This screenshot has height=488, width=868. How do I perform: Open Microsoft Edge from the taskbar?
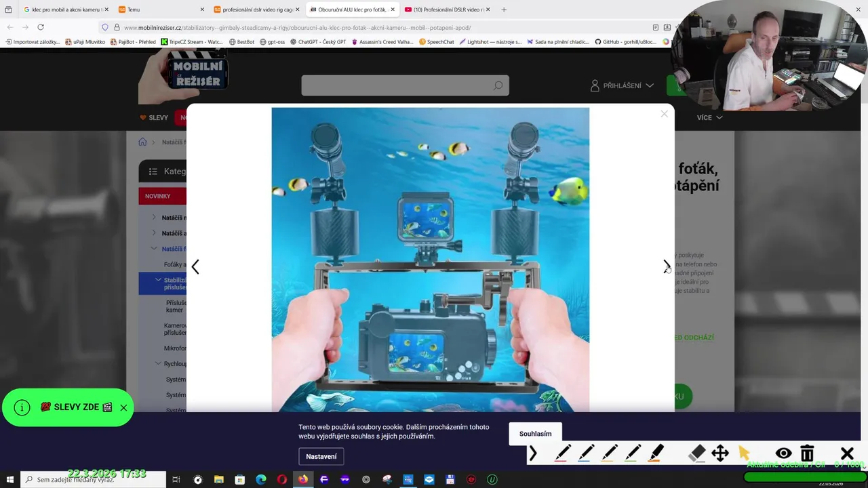(x=260, y=480)
